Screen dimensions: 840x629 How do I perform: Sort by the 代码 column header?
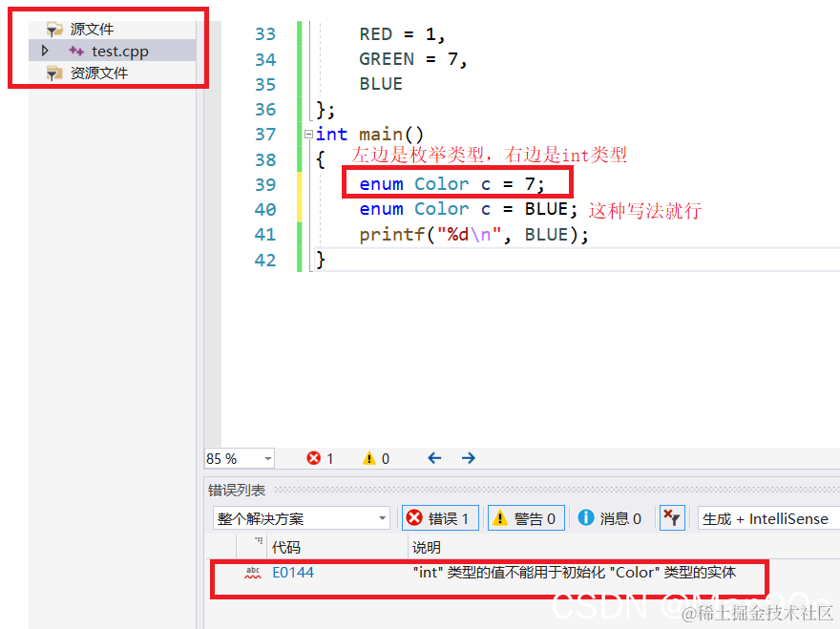point(286,547)
